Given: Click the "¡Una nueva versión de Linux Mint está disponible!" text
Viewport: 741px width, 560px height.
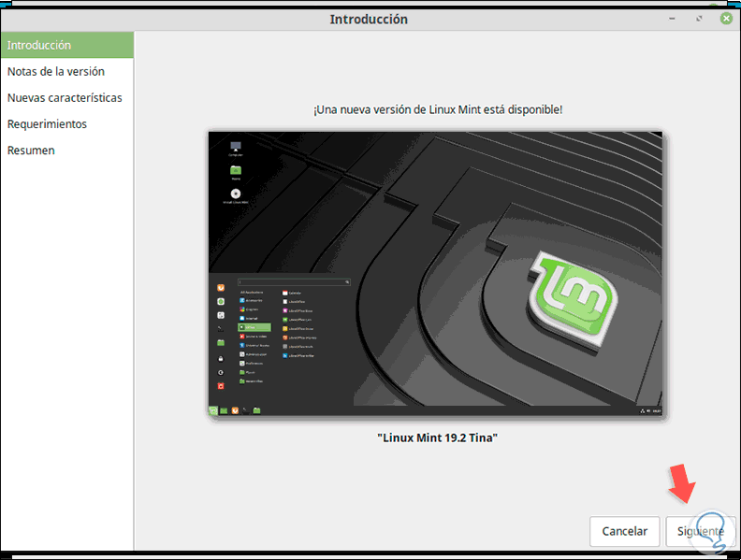Looking at the screenshot, I should 438,109.
